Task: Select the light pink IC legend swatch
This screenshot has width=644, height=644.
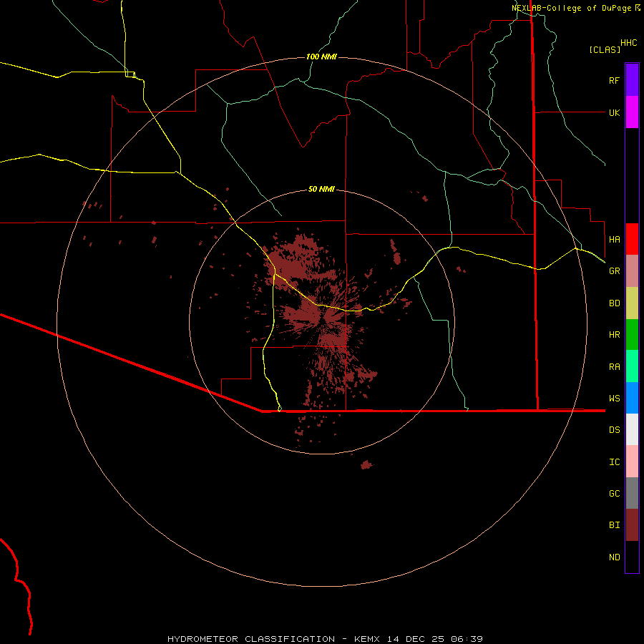Action: (x=632, y=462)
